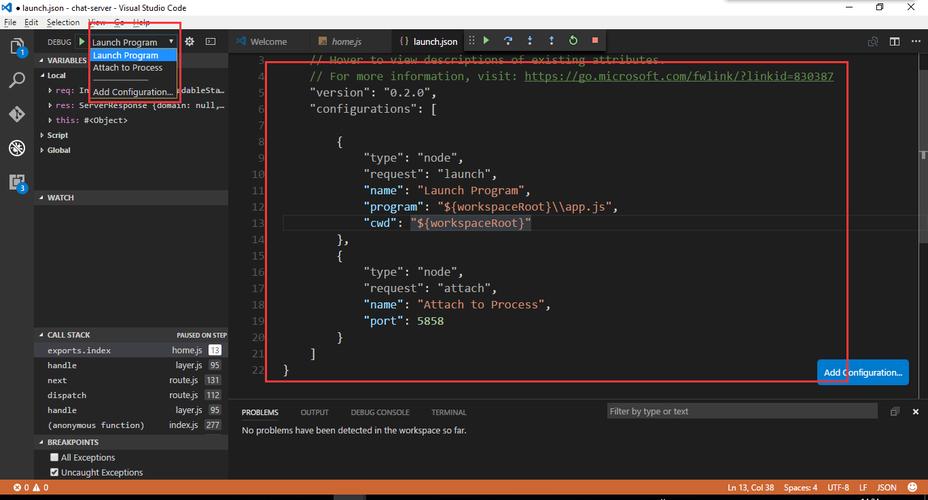Collapse the Local scope

(x=43, y=75)
